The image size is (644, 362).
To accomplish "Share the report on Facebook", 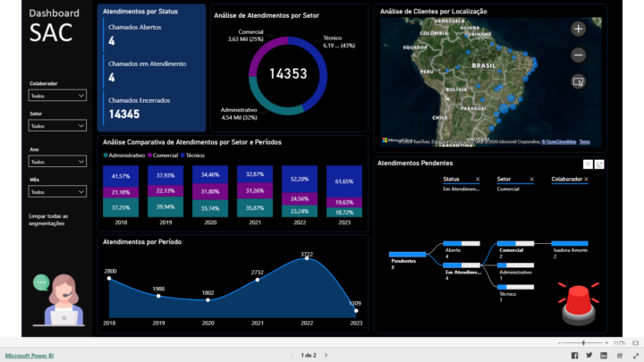I will point(574,355).
